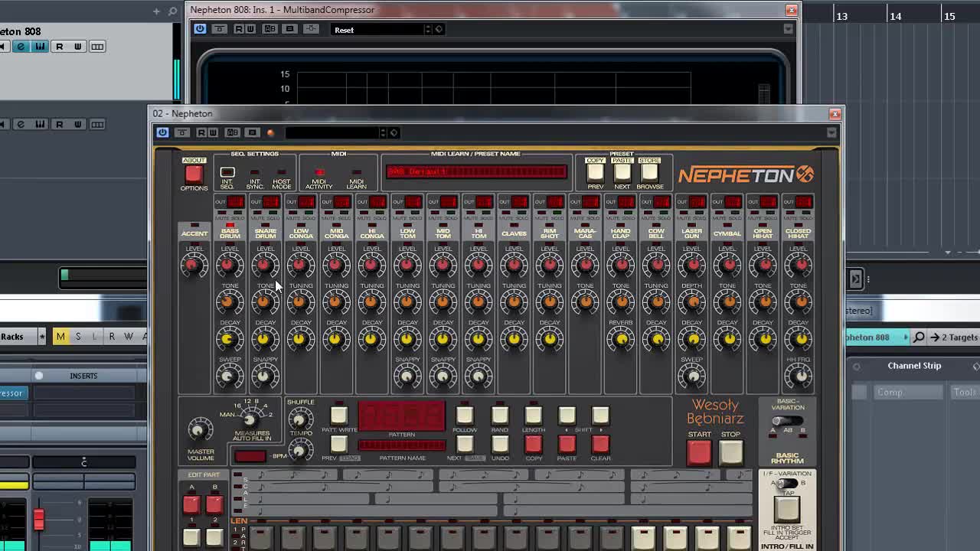Click the Bass Drum LEVEL knob
Viewport: 980px width, 551px height.
point(229,266)
